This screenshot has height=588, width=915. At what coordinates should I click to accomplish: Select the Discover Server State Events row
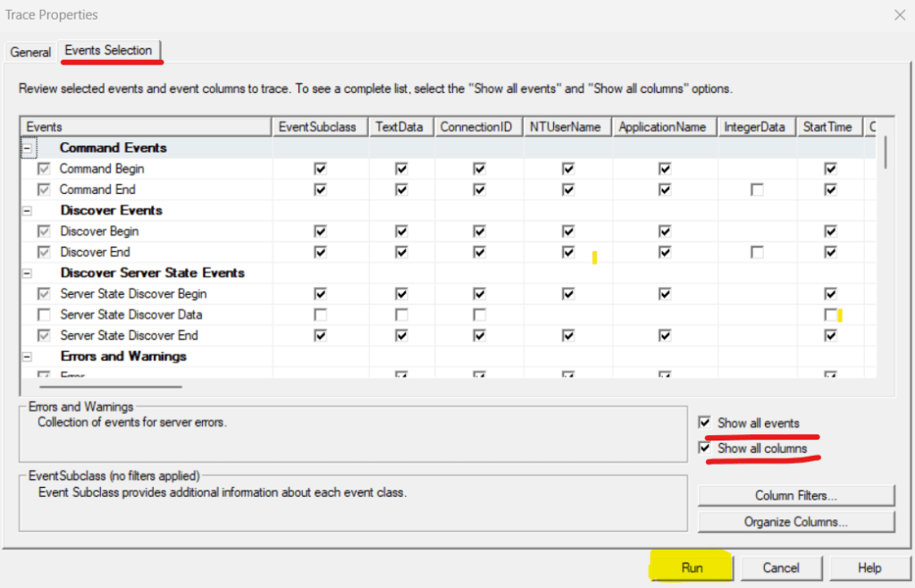coord(449,273)
